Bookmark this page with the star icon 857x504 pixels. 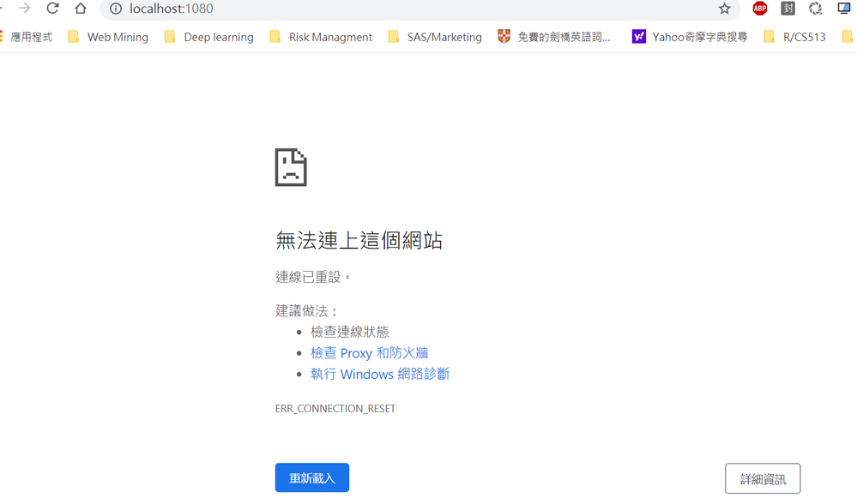pyautogui.click(x=725, y=9)
